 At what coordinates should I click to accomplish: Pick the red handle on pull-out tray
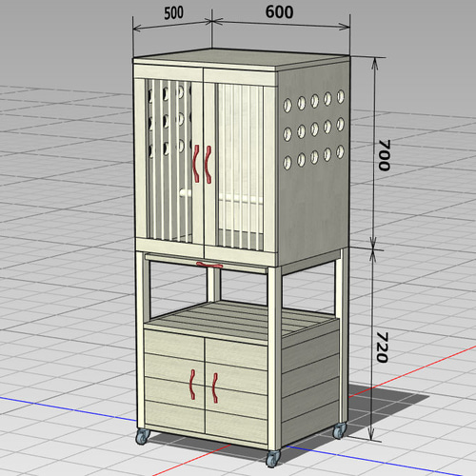pos(209,265)
